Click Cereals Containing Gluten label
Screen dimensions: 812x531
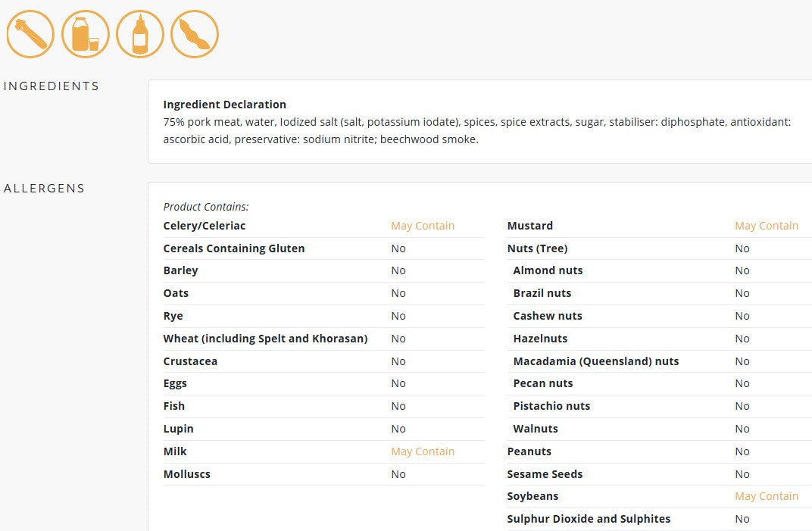tap(234, 248)
